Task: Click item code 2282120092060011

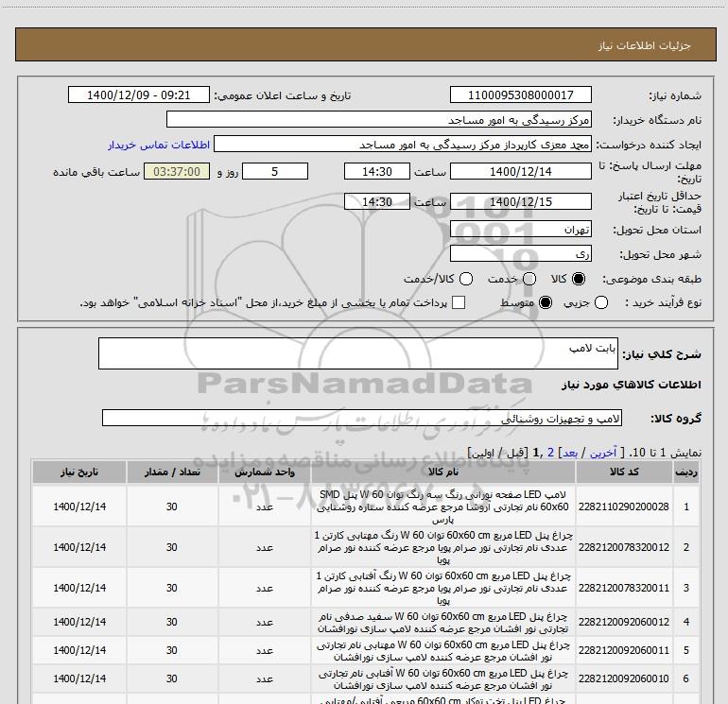Action: (x=624, y=650)
